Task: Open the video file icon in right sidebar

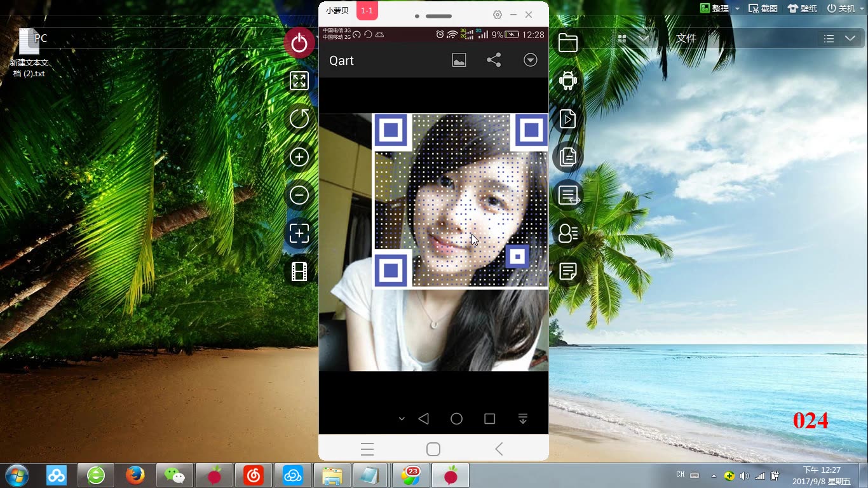Action: click(567, 119)
